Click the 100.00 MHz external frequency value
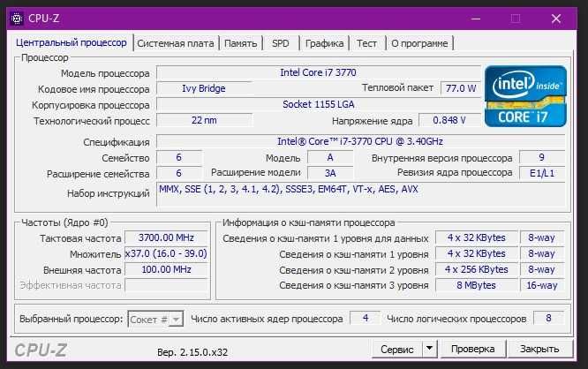The image size is (588, 369). (166, 269)
